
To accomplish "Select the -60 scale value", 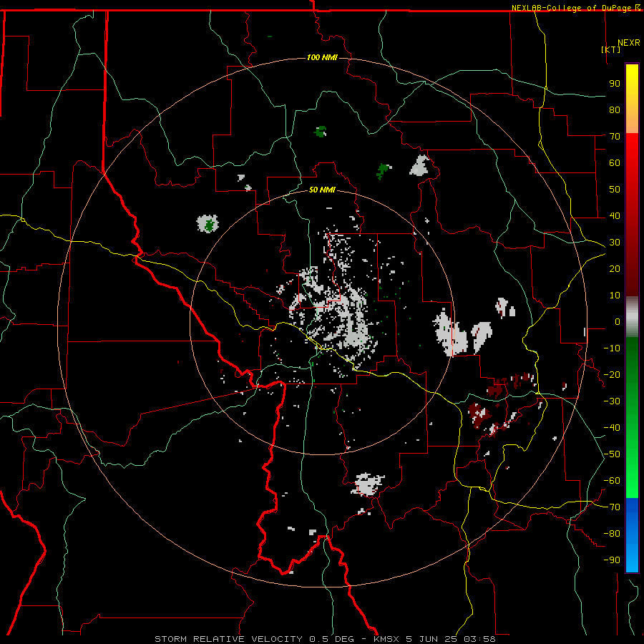I will (612, 481).
